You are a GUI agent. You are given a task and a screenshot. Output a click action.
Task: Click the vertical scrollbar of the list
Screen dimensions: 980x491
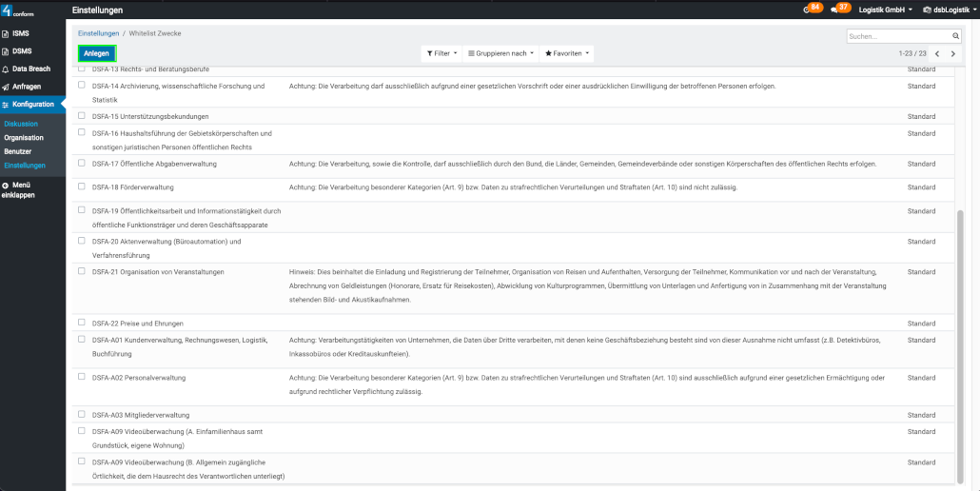point(959,343)
